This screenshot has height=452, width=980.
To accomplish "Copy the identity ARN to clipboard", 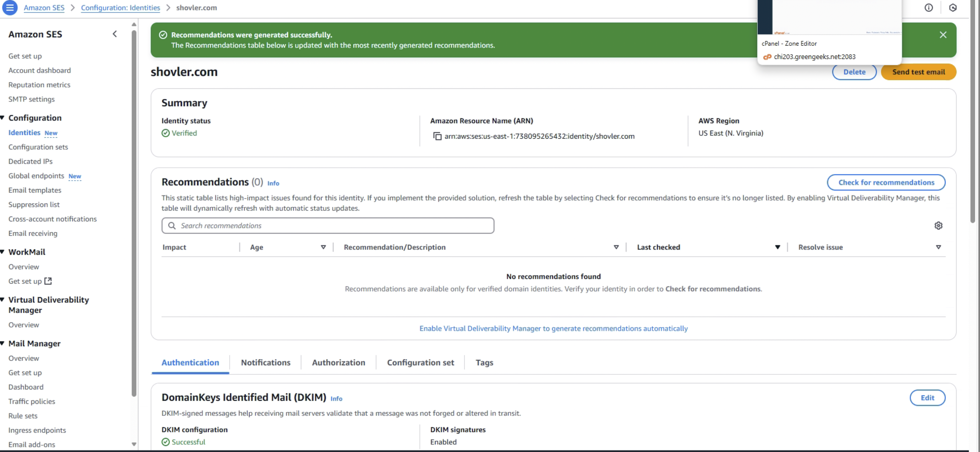I will (x=437, y=136).
